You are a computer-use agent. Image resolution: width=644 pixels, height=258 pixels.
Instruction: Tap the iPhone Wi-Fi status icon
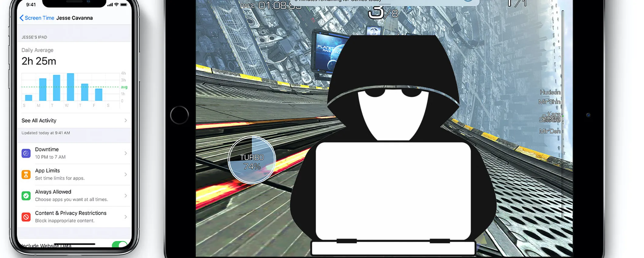click(116, 5)
